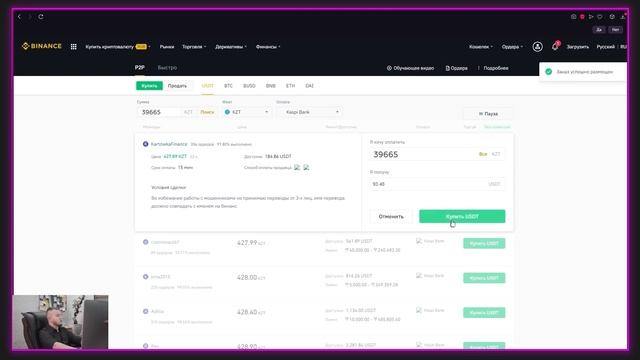Click the Поиск button next to amount

point(207,112)
